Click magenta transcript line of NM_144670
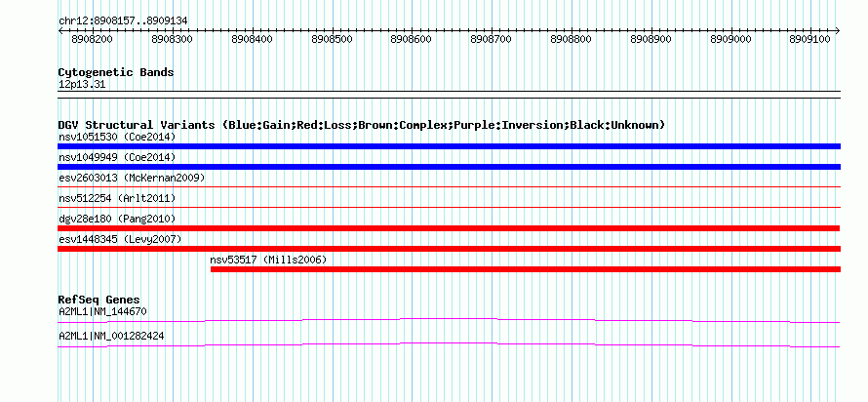This screenshot has width=868, height=402. coord(449,321)
